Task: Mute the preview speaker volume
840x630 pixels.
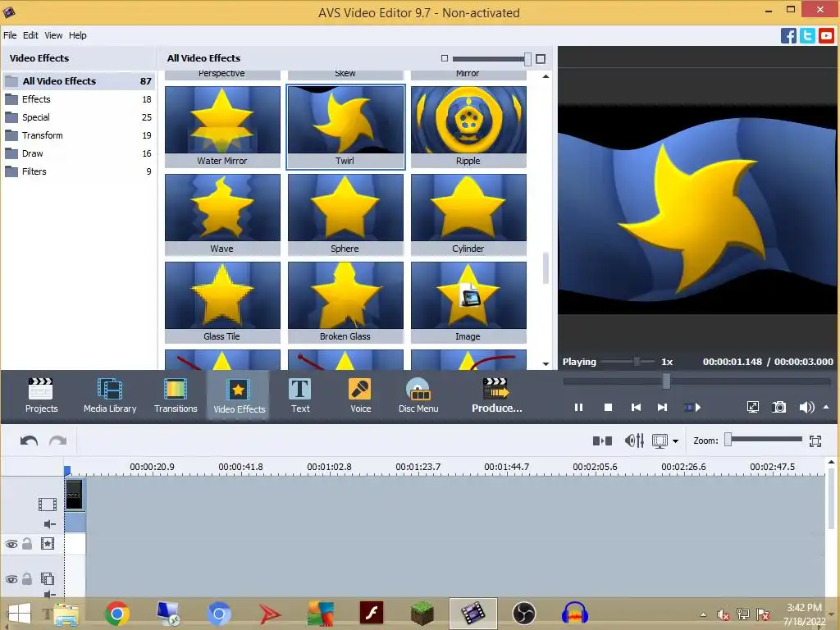Action: click(806, 407)
